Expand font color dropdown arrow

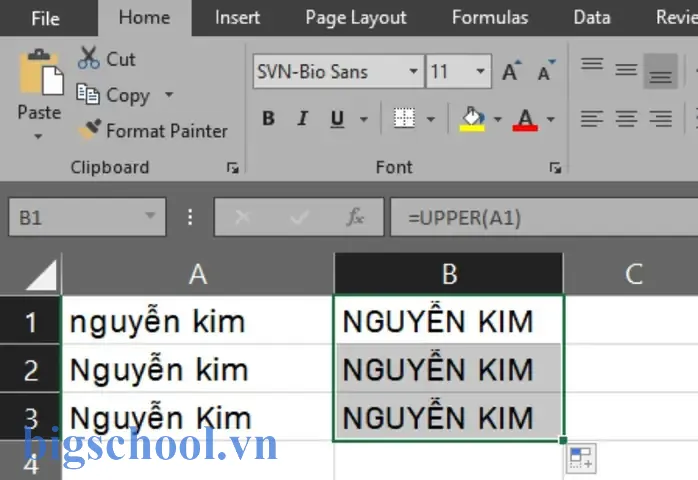tap(551, 119)
